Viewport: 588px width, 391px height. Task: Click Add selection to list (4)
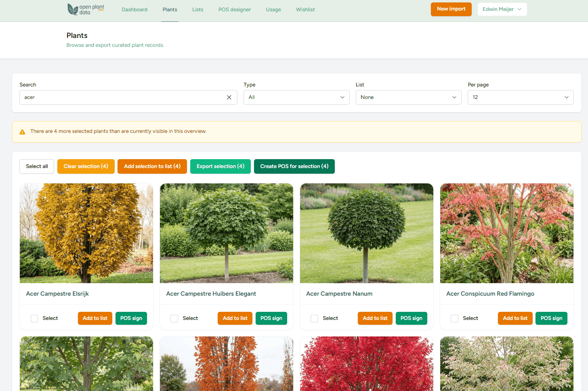(x=152, y=166)
